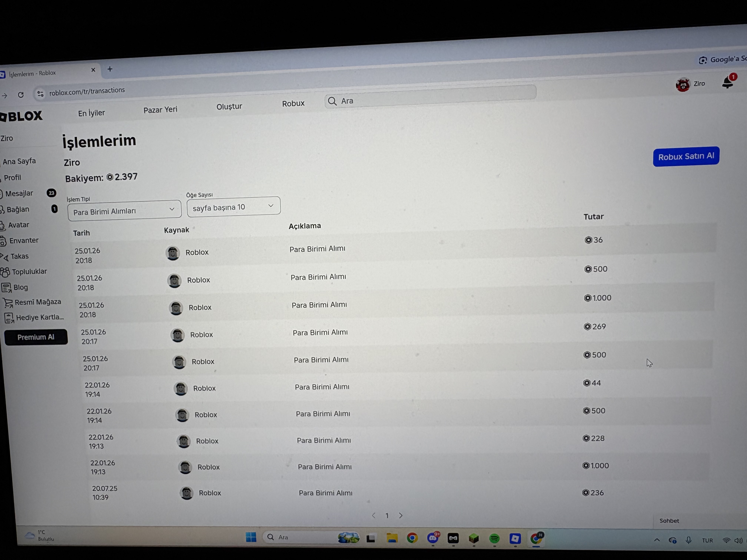Click the Açıklama column header

point(305,226)
